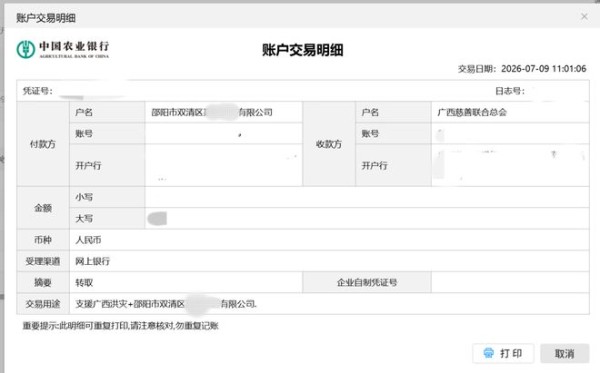Click the 币种 label
Image resolution: width=600 pixels, height=373 pixels.
tap(43, 240)
